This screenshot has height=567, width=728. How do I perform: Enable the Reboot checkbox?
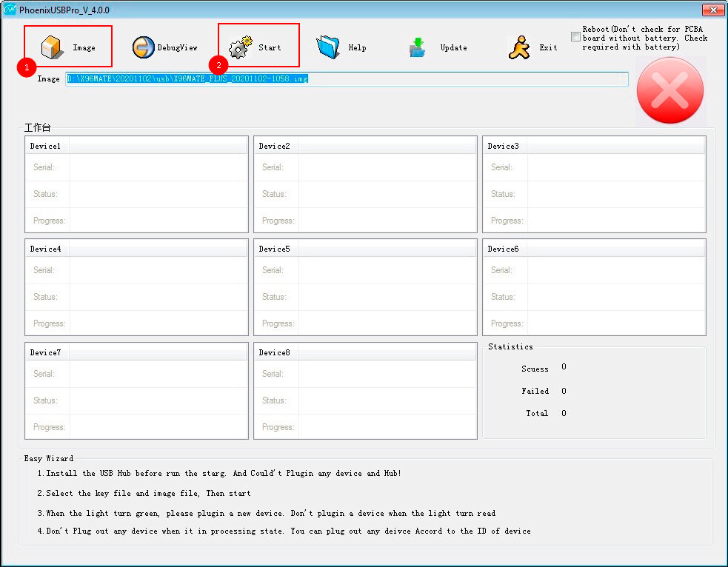(x=575, y=37)
